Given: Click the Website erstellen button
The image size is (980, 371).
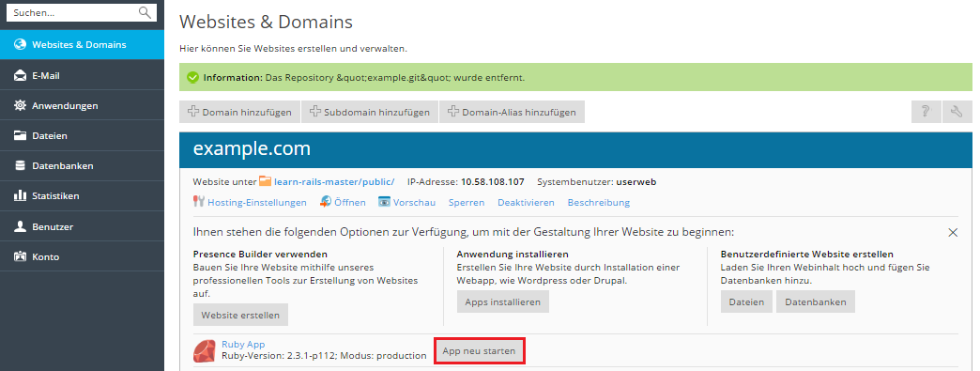Looking at the screenshot, I should [x=240, y=315].
